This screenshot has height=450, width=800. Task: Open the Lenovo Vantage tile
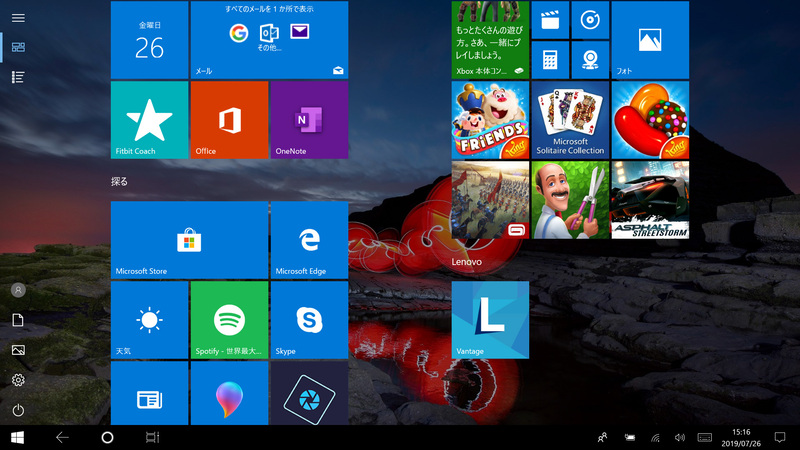coord(490,320)
